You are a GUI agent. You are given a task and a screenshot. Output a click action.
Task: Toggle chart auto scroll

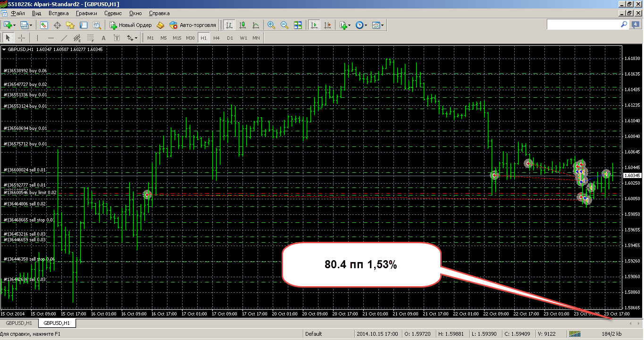314,25
